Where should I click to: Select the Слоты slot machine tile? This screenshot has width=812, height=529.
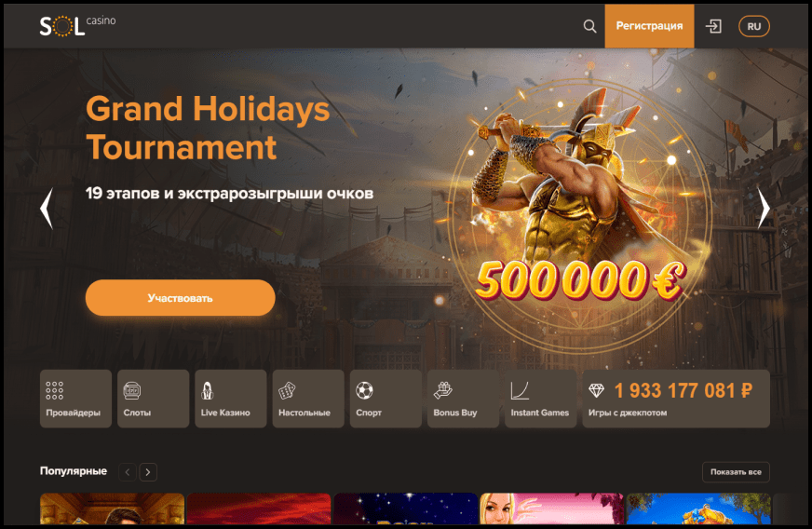[x=154, y=399]
